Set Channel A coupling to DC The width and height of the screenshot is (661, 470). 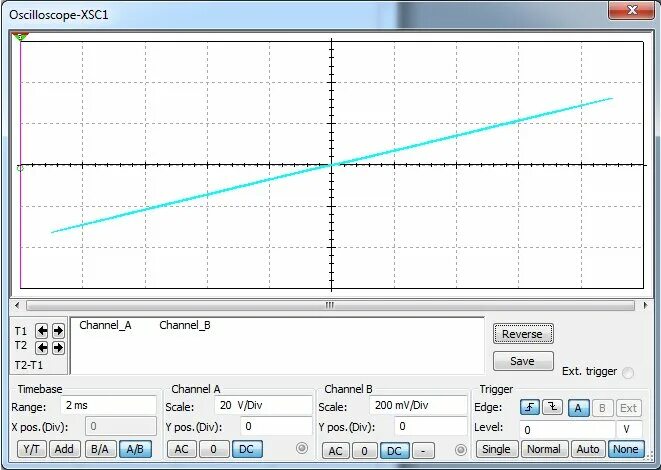(x=247, y=449)
